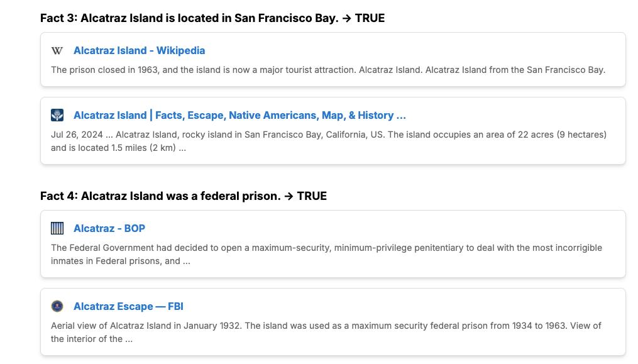
Task: Click FBI snippet about aerial view January 1932
Action: (326, 332)
